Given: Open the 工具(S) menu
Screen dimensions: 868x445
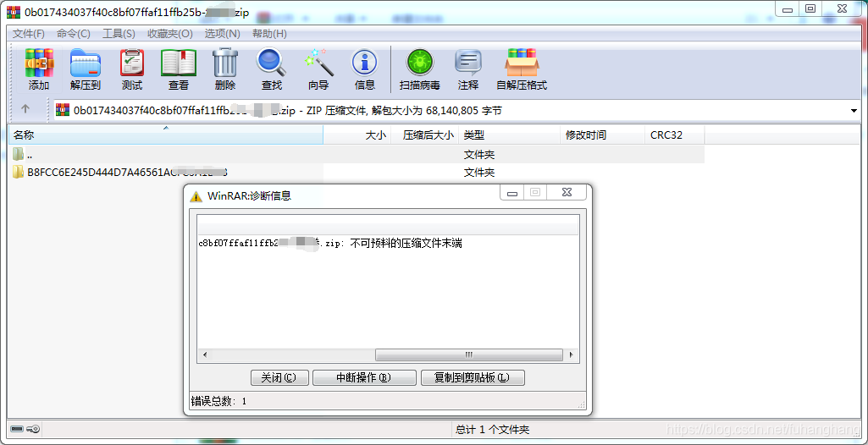Looking at the screenshot, I should pyautogui.click(x=119, y=34).
